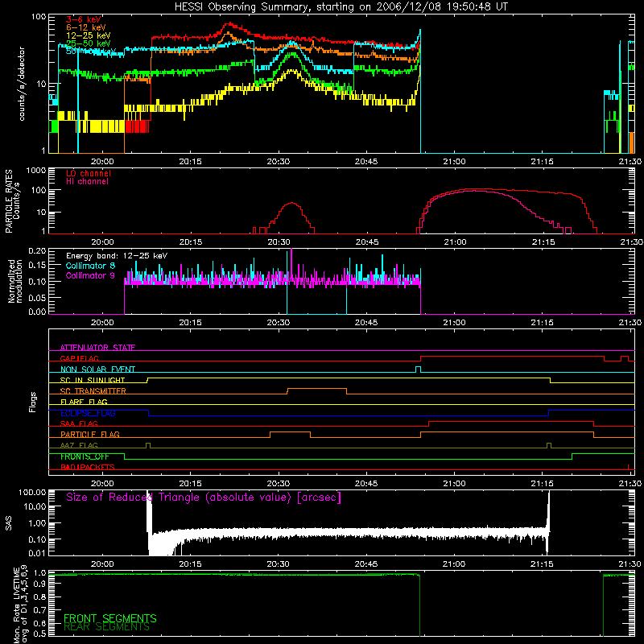This screenshot has width=644, height=644.
Task: Click the NON_SOLAR_EVENT flag label
Action: (97, 369)
